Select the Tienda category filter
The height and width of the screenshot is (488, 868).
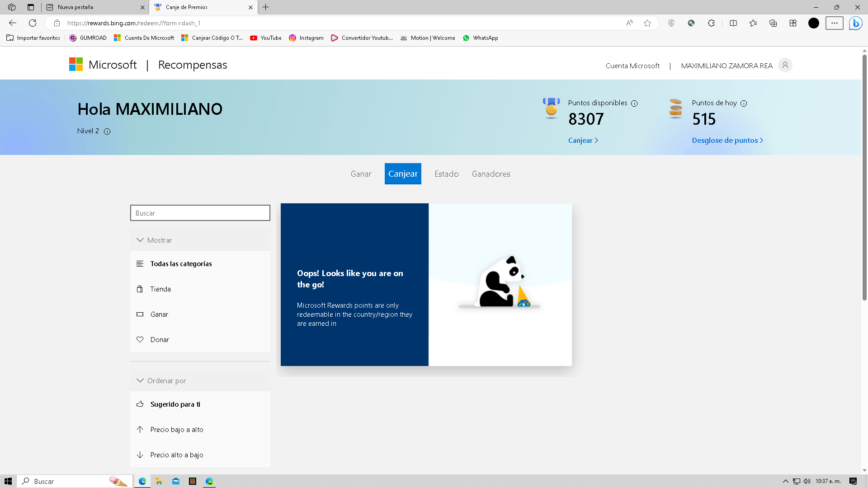tap(200, 289)
